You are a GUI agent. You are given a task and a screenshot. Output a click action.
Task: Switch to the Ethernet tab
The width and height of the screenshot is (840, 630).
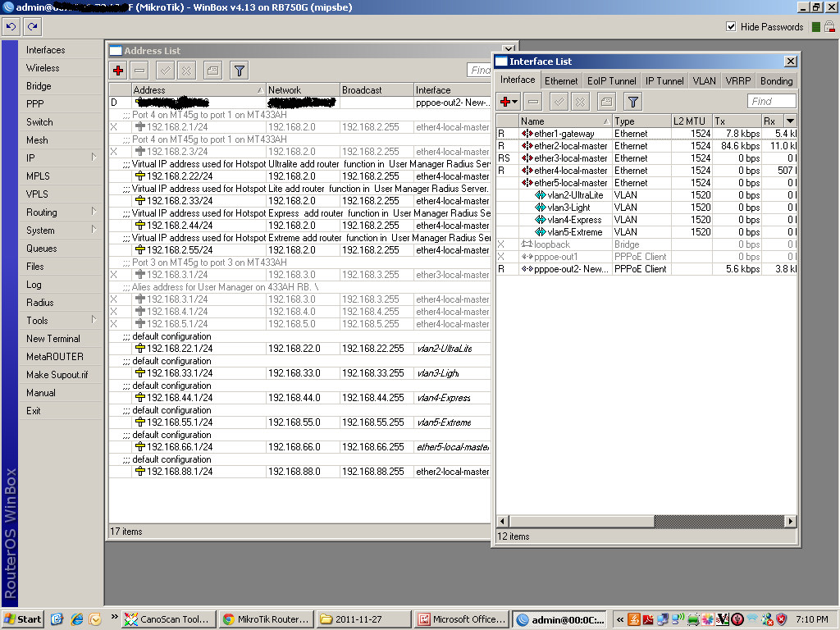tap(561, 81)
